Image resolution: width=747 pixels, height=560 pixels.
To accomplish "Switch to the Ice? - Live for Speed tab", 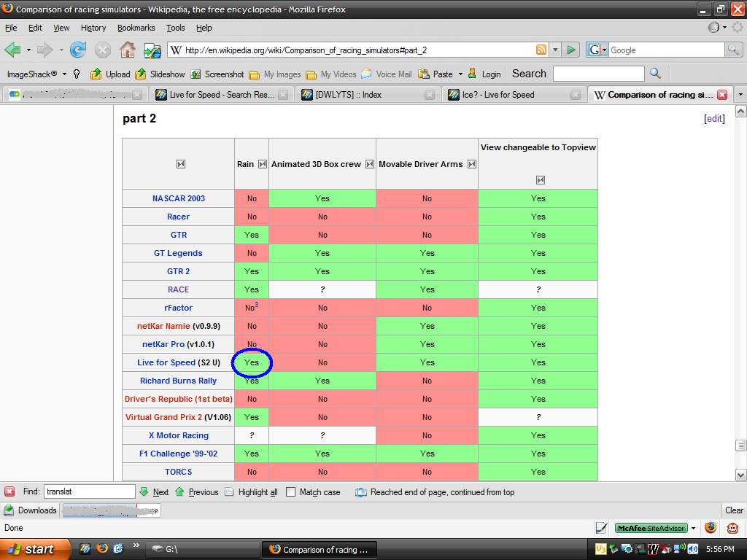I will pos(514,94).
